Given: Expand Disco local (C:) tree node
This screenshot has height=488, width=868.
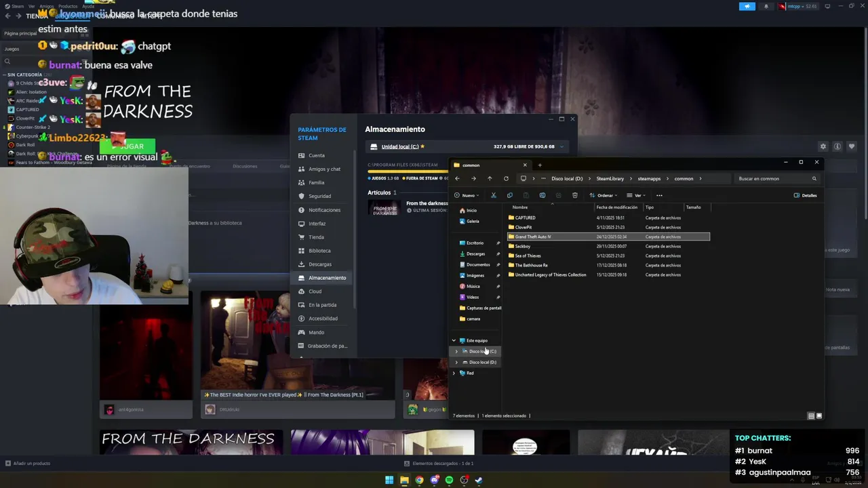Looking at the screenshot, I should (457, 351).
